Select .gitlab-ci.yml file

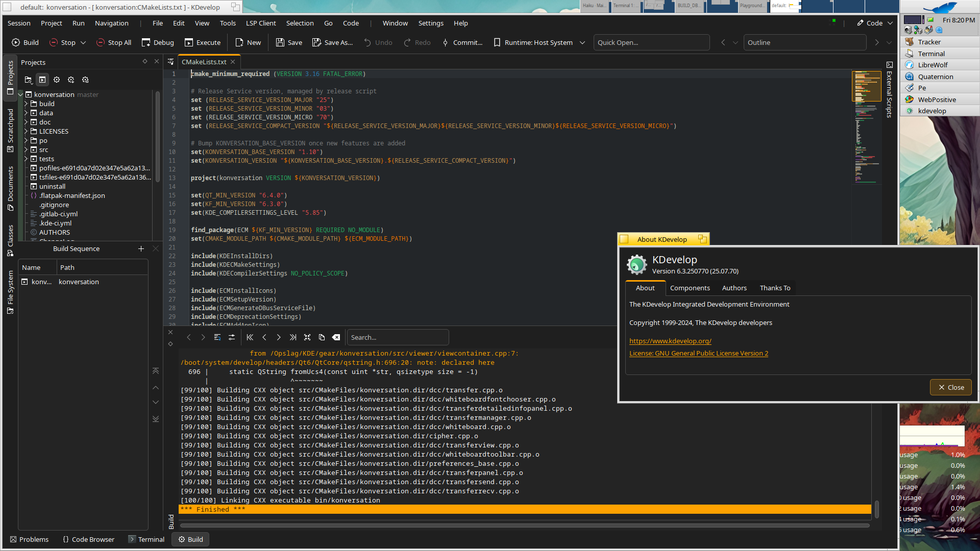tap(58, 214)
